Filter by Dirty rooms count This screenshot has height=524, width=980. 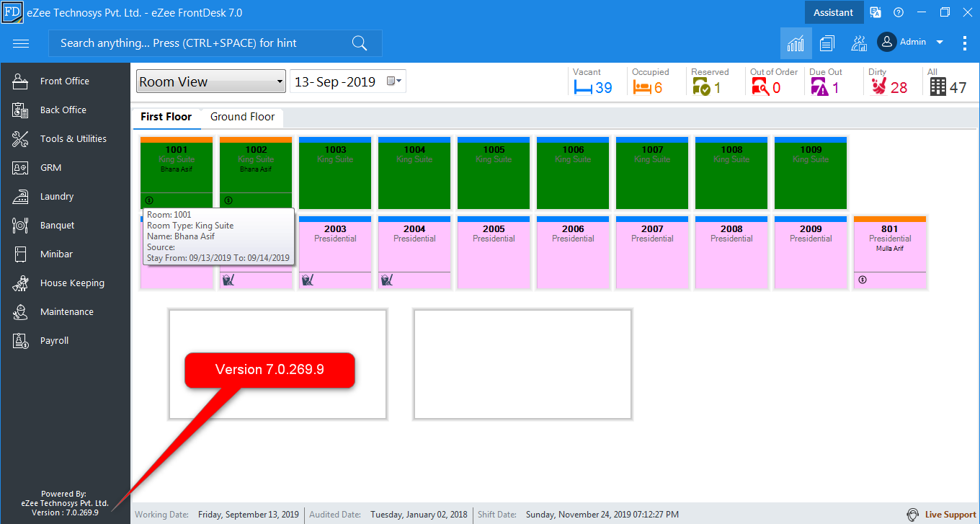point(888,82)
